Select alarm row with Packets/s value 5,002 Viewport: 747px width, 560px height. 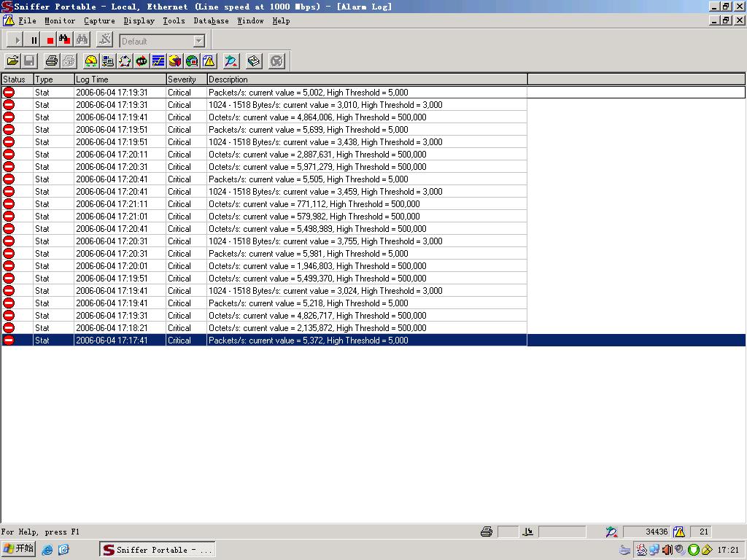[373, 93]
